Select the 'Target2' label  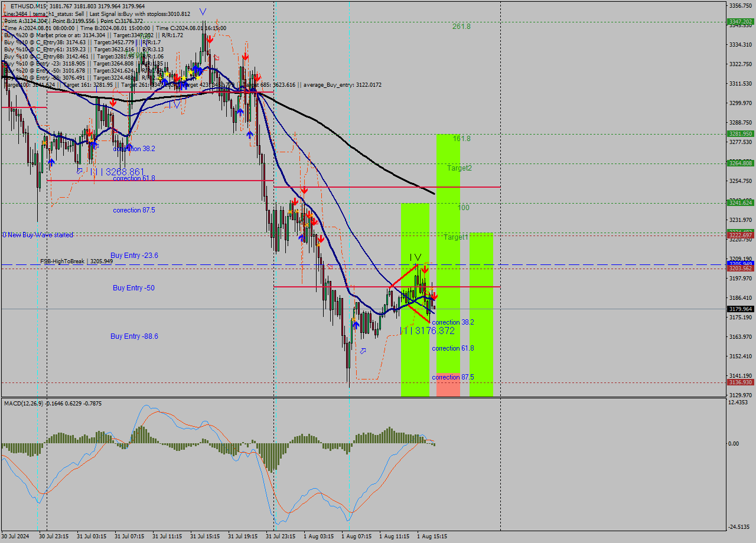459,168
